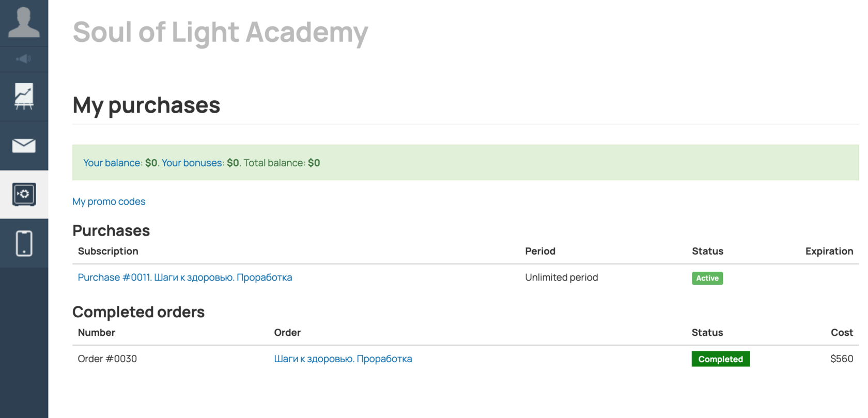The height and width of the screenshot is (418, 868).
Task: Click the Soul of Light Academy title
Action: coord(220,32)
